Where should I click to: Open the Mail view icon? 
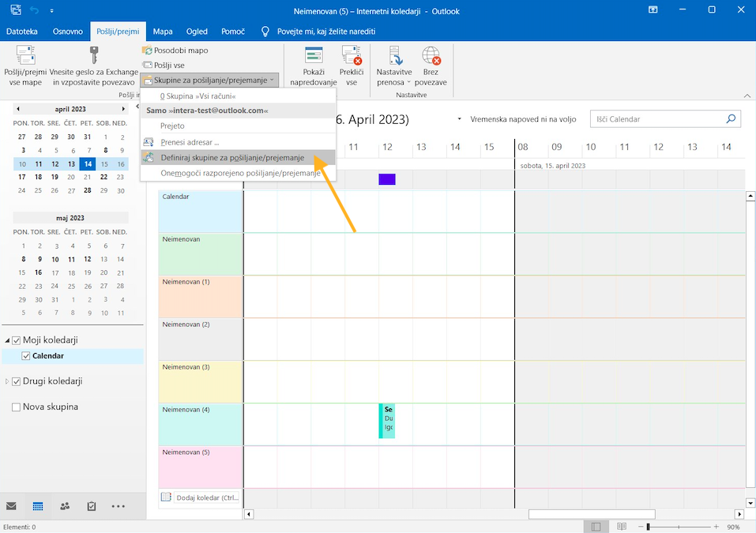11,506
